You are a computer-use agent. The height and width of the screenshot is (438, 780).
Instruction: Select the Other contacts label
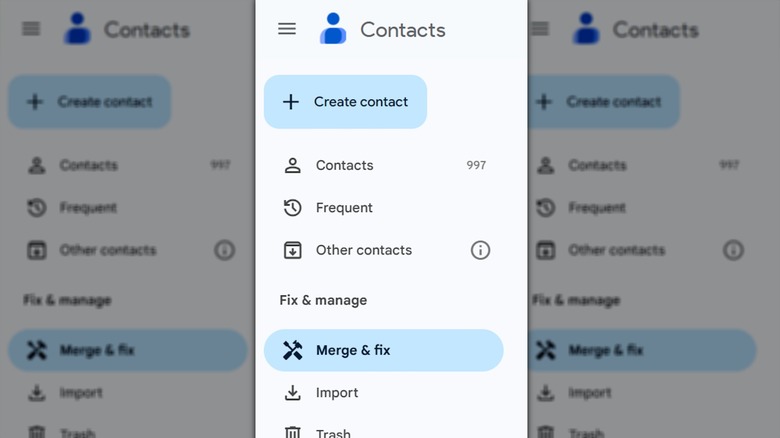(x=364, y=250)
